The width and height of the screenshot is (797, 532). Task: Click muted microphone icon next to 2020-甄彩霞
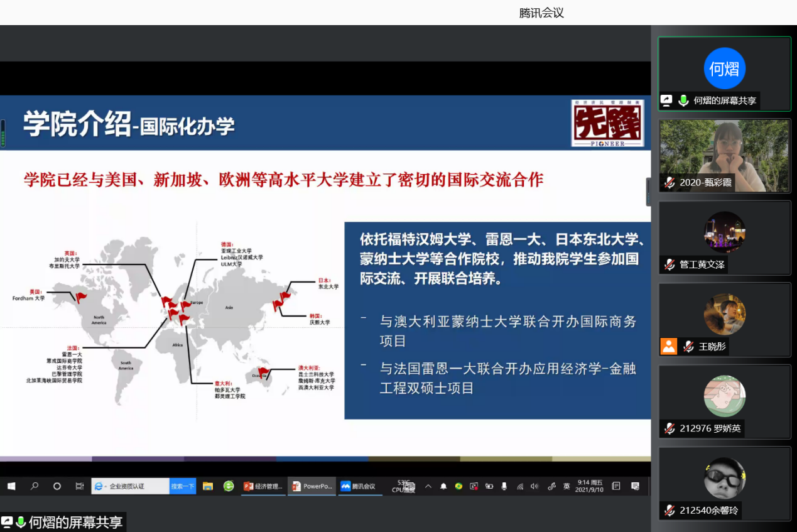670,183
